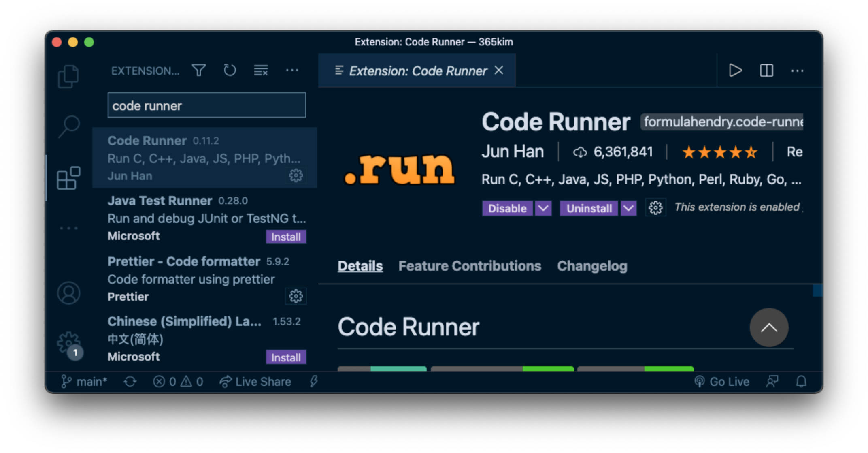Open the notifications bell in status bar
The image size is (868, 453).
pos(801,382)
